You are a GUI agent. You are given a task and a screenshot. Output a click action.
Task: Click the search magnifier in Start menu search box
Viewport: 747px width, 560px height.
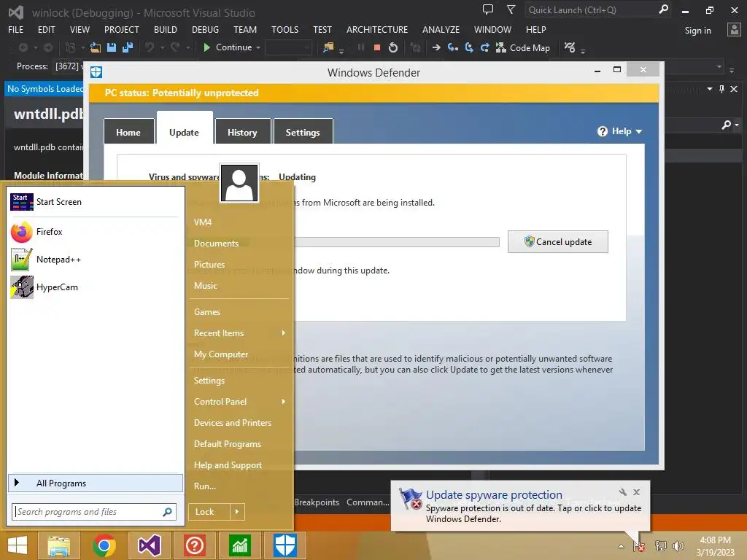pyautogui.click(x=167, y=512)
